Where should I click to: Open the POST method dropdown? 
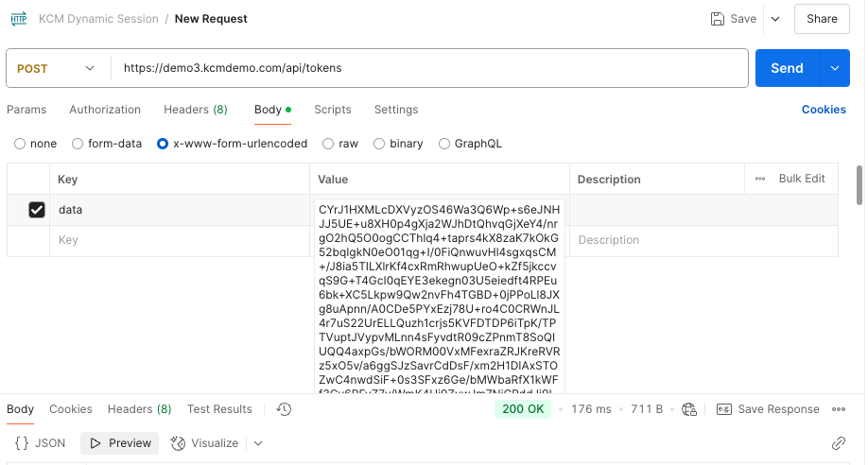(x=57, y=68)
